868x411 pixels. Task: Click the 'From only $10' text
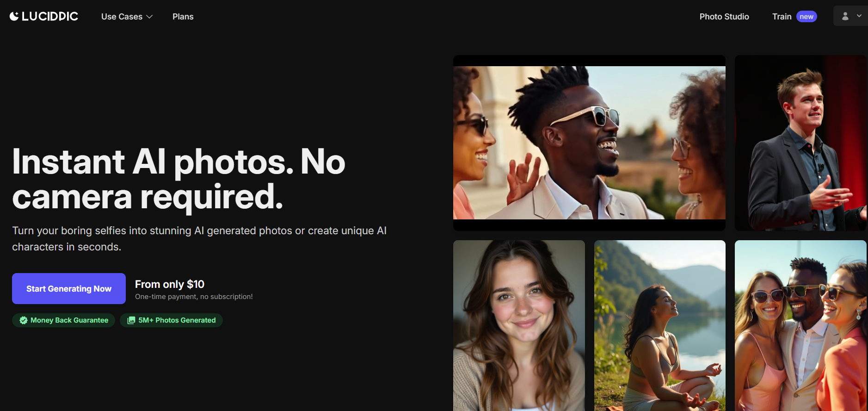(170, 284)
